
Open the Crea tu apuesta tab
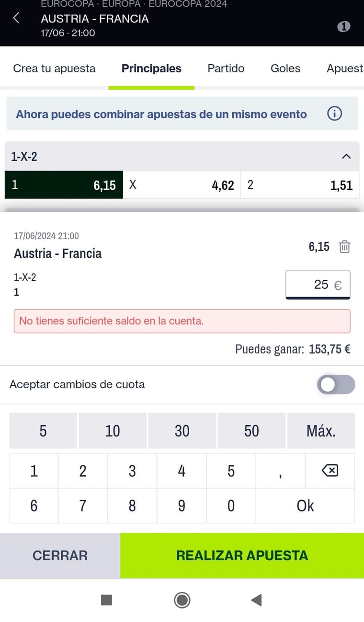[x=54, y=69]
